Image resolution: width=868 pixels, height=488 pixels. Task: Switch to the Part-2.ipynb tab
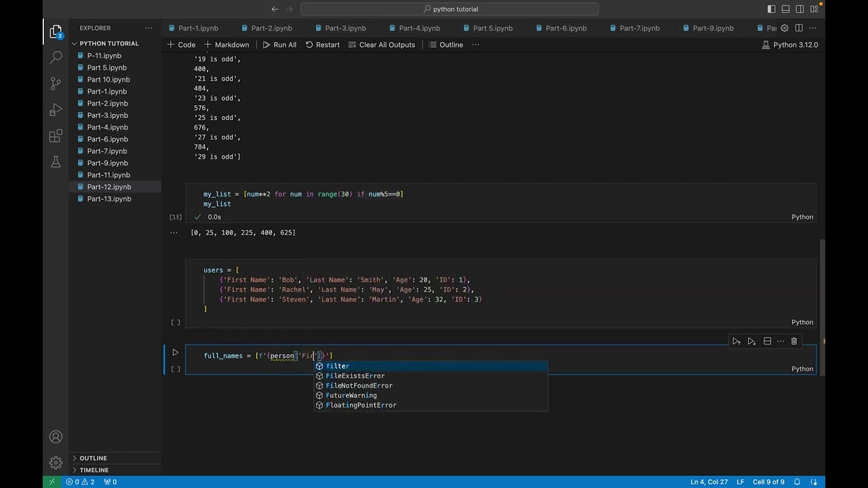tap(271, 28)
